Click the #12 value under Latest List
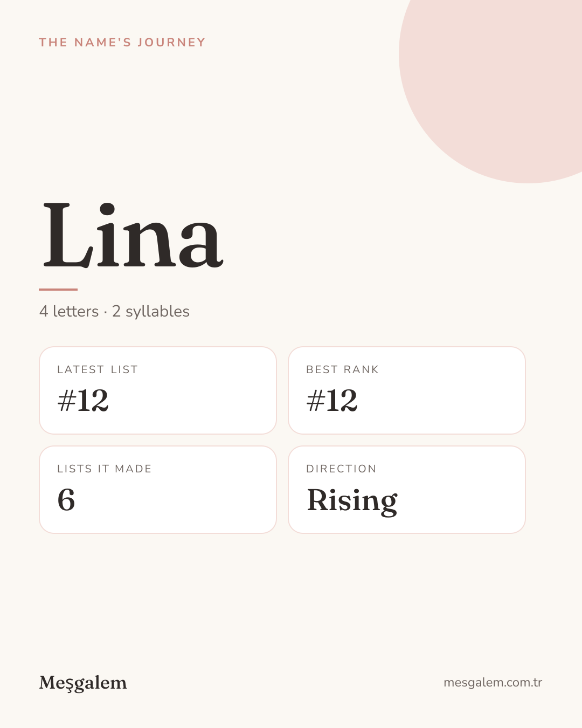The width and height of the screenshot is (582, 728). click(83, 401)
